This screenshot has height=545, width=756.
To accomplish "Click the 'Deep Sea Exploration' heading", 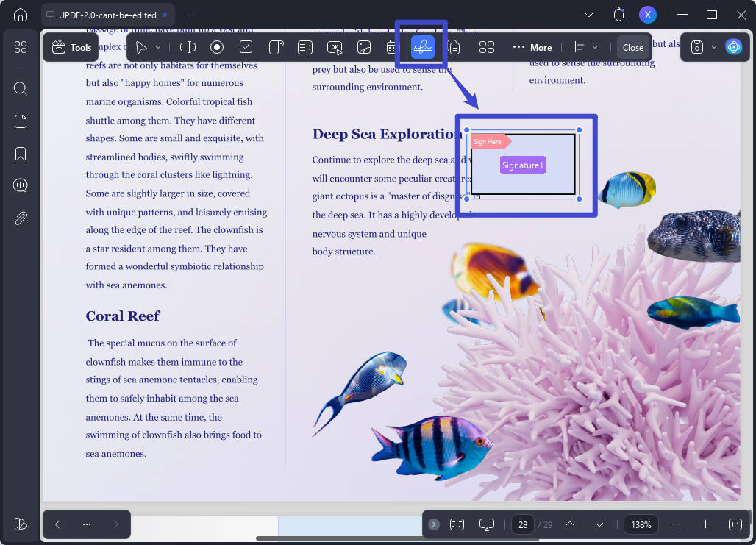I will [387, 134].
